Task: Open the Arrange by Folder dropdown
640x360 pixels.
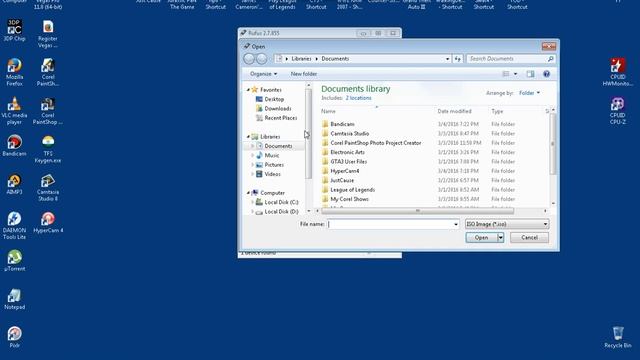Action: (x=529, y=93)
